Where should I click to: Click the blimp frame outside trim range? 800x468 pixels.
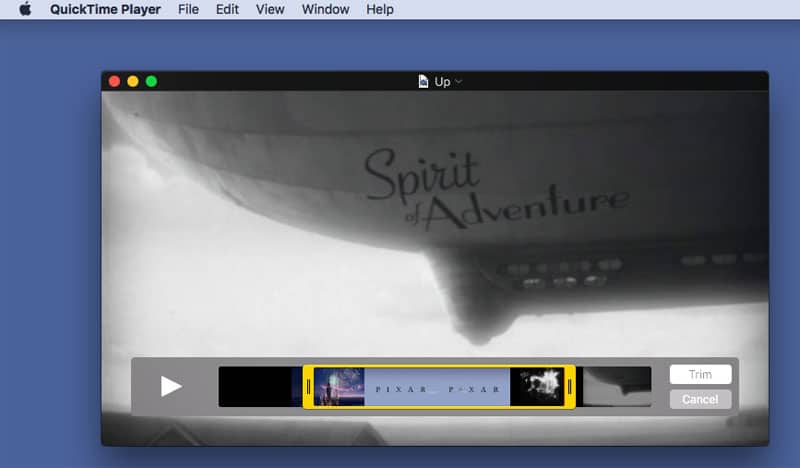pos(617,387)
